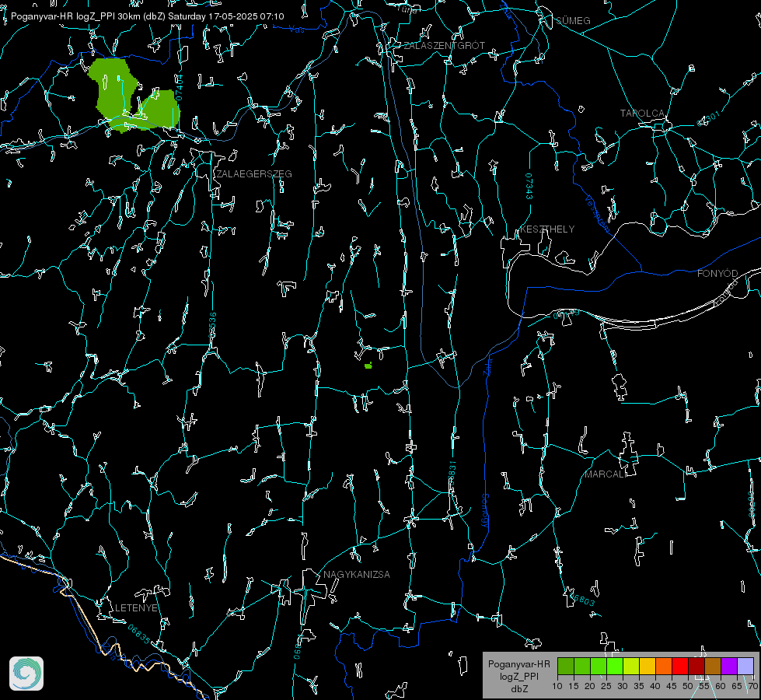Select the dark green 10 dBZ legend swatch
This screenshot has width=761, height=700.
coord(566,666)
